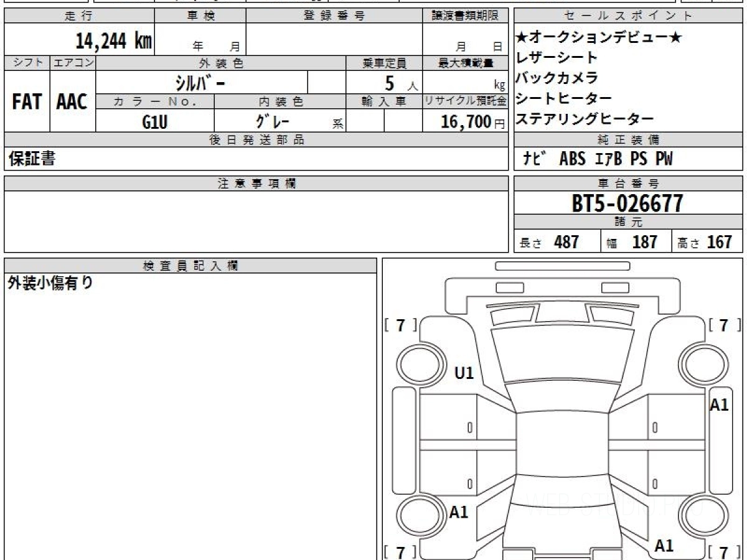Viewport: 747px width, 560px height.
Task: Click the ★オークションデビュー★ sales point
Action: (599, 37)
